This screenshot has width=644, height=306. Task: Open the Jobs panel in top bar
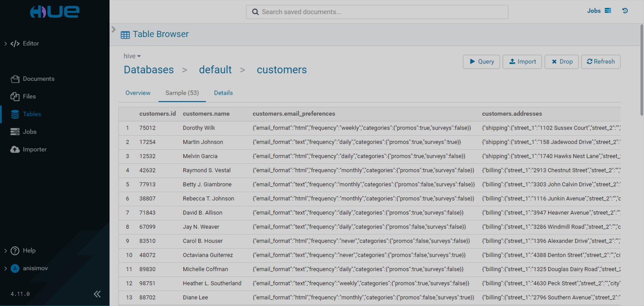pos(599,11)
